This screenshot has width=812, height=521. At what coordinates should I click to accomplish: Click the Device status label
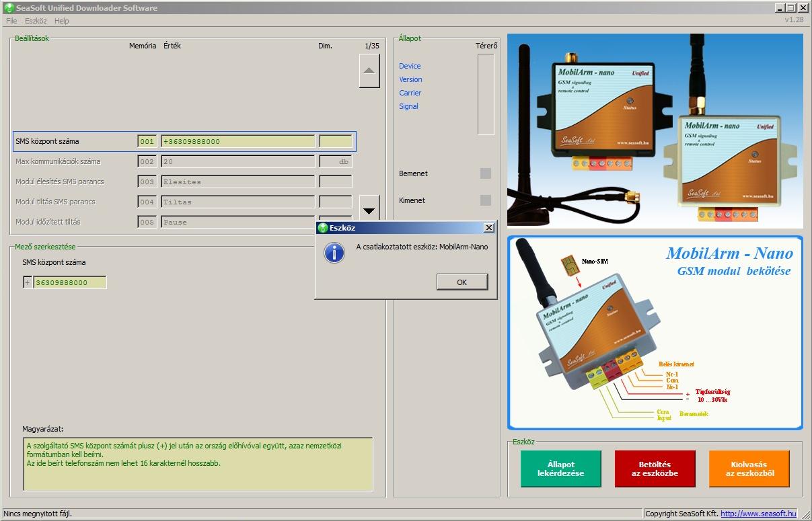pyautogui.click(x=410, y=66)
